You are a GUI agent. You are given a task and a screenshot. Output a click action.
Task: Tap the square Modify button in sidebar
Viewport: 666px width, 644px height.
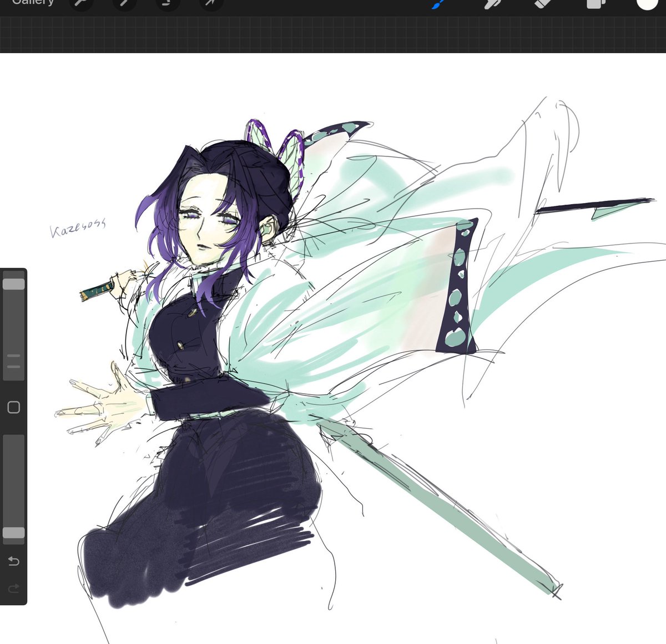14,408
